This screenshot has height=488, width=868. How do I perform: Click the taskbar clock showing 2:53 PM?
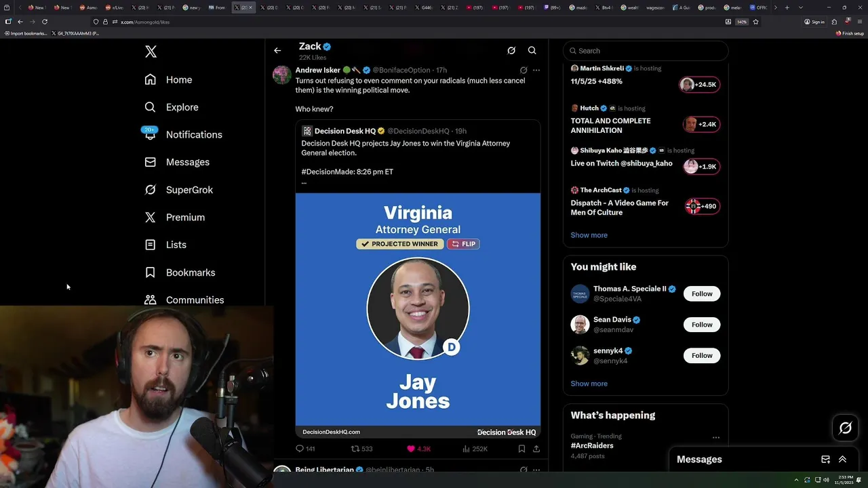[844, 480]
